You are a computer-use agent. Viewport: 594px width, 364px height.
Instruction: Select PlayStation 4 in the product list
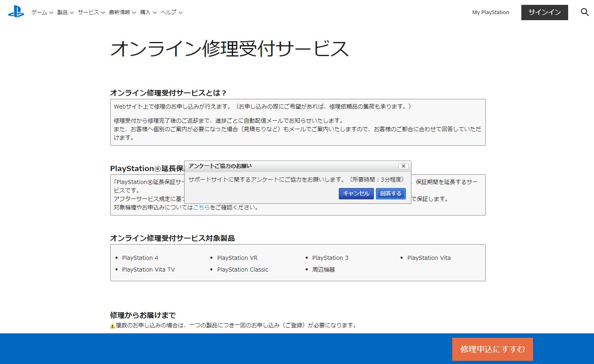click(140, 257)
